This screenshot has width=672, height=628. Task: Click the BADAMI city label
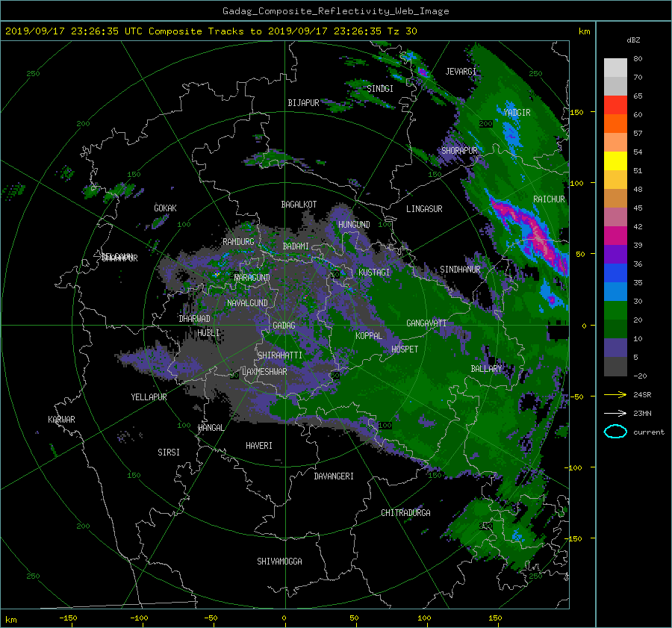pyautogui.click(x=296, y=246)
